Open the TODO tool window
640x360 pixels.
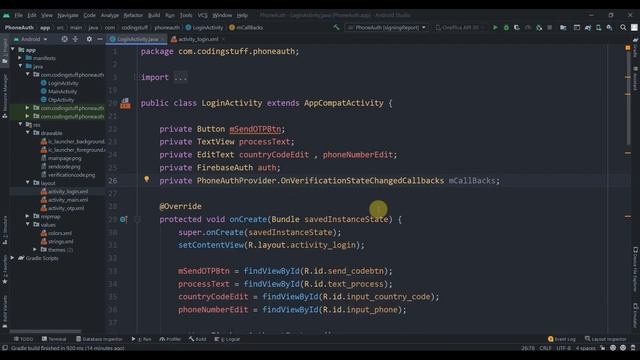[24, 339]
